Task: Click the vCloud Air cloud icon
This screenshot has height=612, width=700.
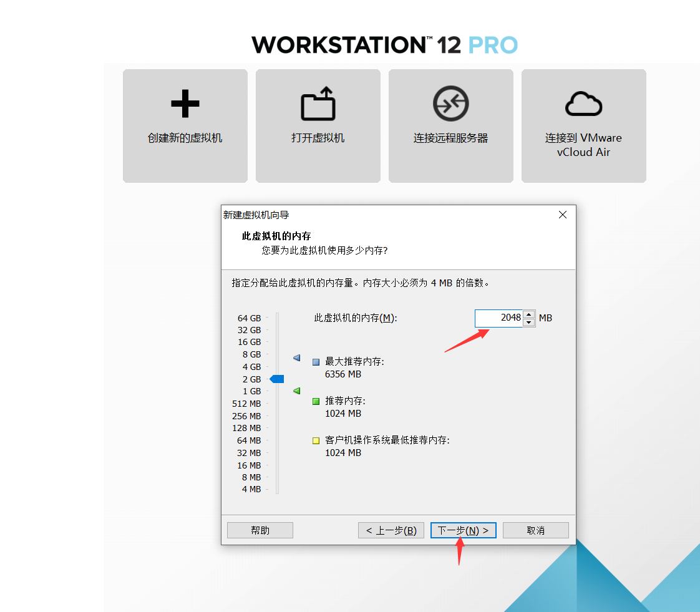Action: [583, 104]
